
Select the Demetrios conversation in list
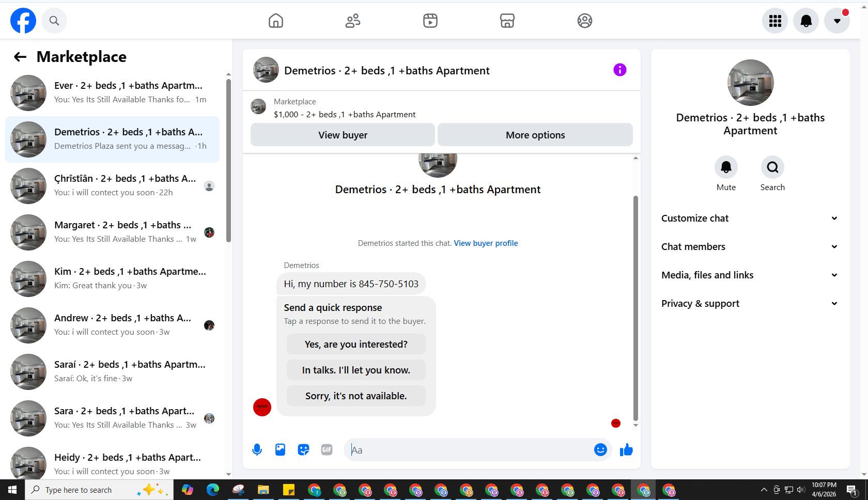coord(112,139)
